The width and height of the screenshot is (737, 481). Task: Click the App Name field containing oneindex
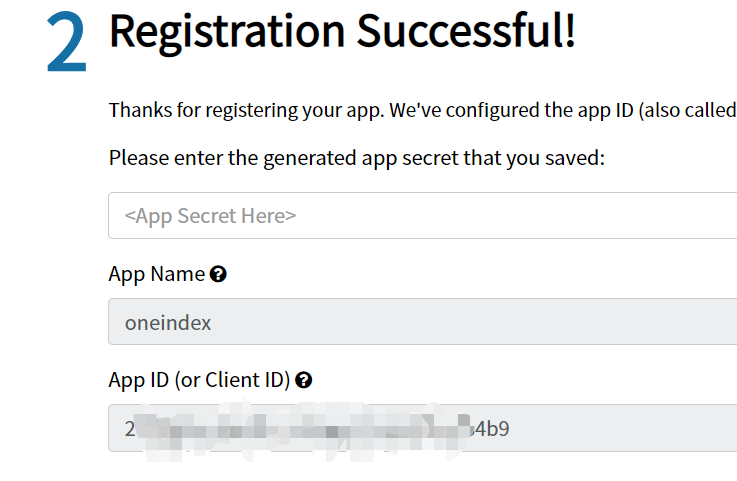click(x=422, y=322)
